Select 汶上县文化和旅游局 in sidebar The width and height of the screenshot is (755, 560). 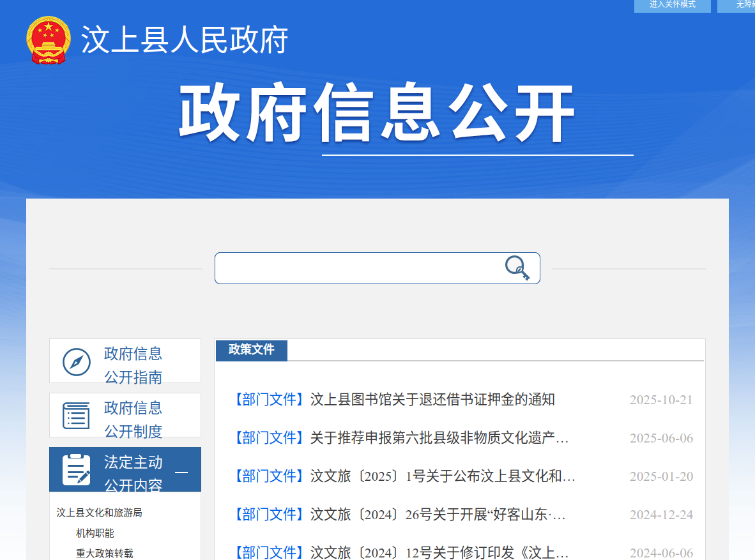[x=99, y=513]
